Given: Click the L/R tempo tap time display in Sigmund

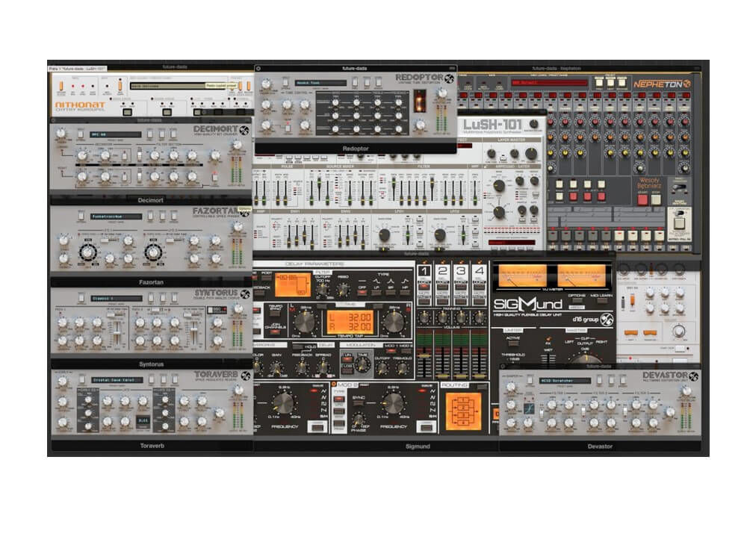Looking at the screenshot, I should click(350, 323).
